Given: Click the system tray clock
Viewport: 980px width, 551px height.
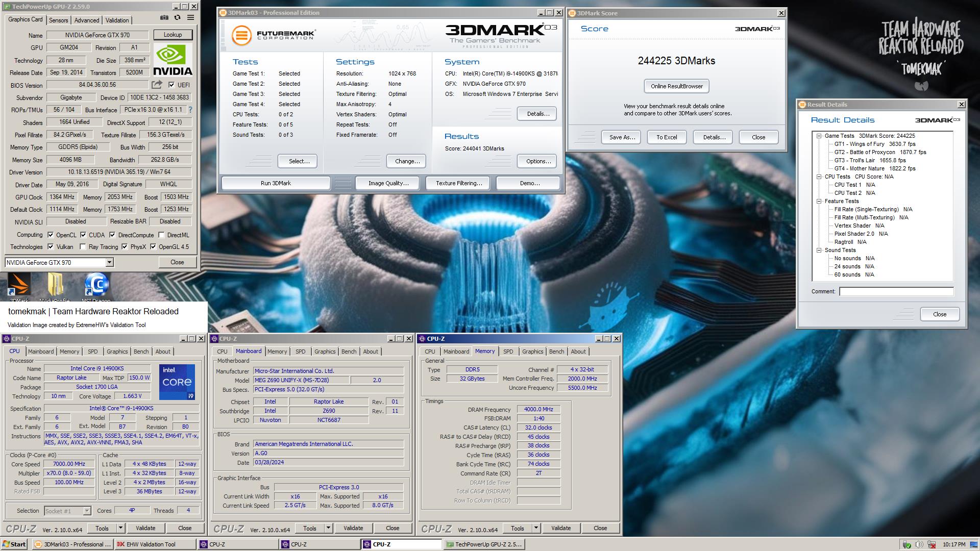Looking at the screenshot, I should click(x=954, y=544).
